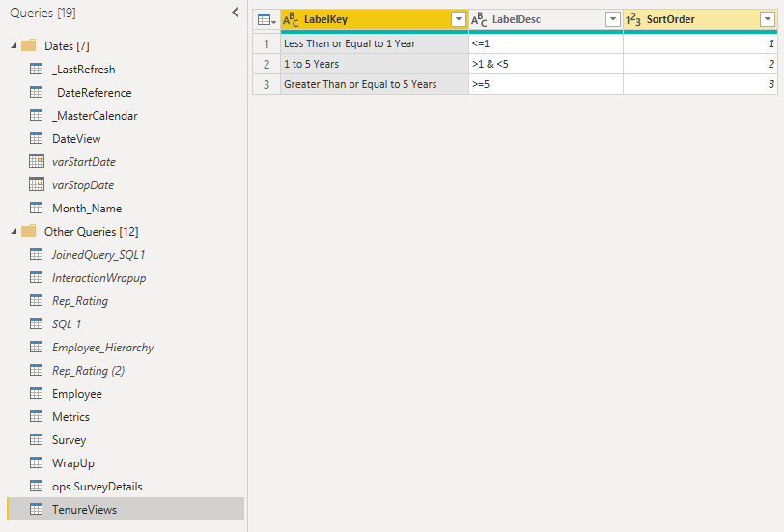Click the ops SurveyDetails table icon
The width and height of the screenshot is (784, 532).
coord(37,486)
